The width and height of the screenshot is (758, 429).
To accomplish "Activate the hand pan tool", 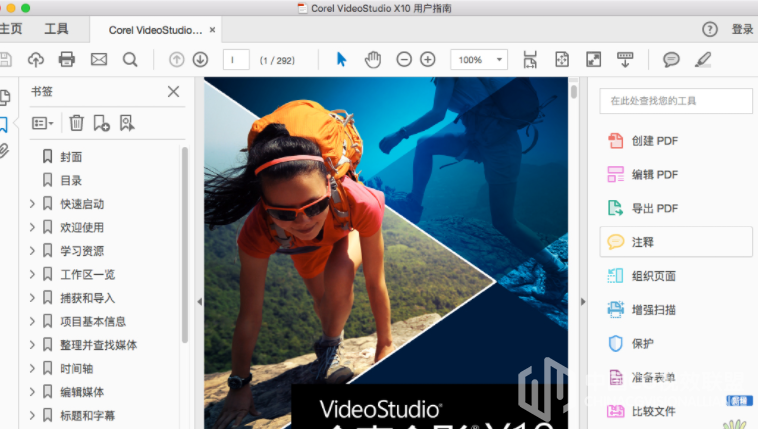I will [x=373, y=59].
